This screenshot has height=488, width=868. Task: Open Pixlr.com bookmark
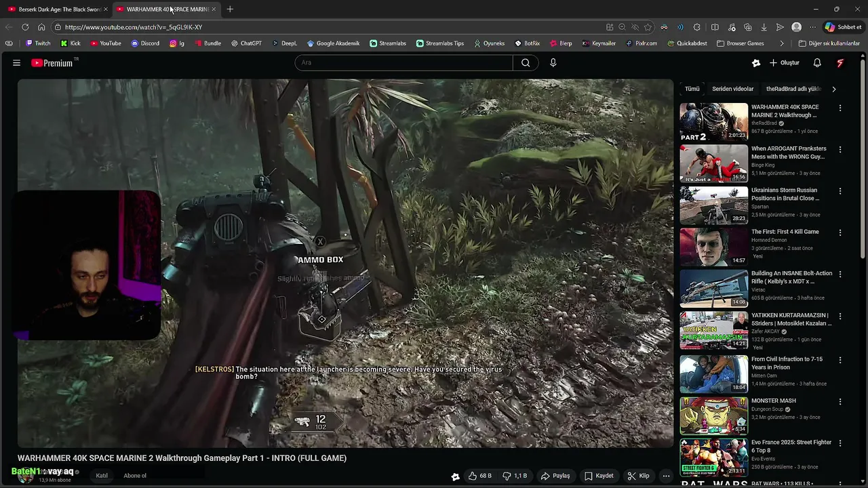tap(642, 43)
